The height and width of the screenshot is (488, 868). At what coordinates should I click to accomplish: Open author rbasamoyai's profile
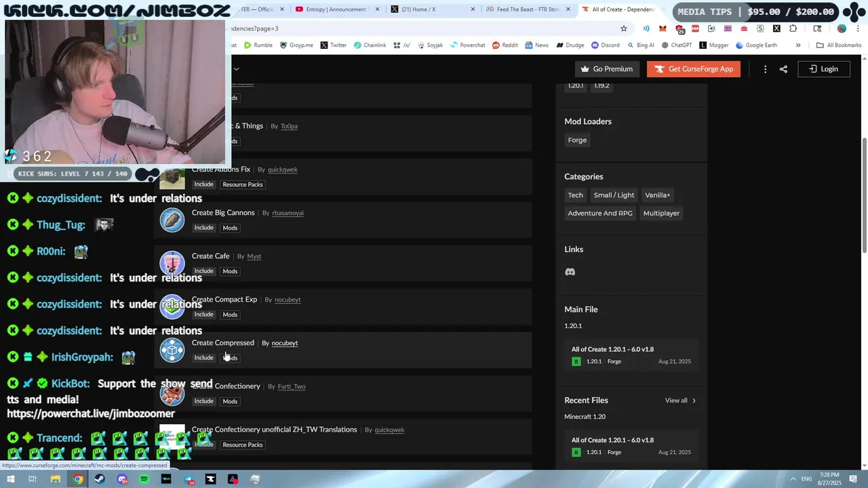[x=288, y=213]
